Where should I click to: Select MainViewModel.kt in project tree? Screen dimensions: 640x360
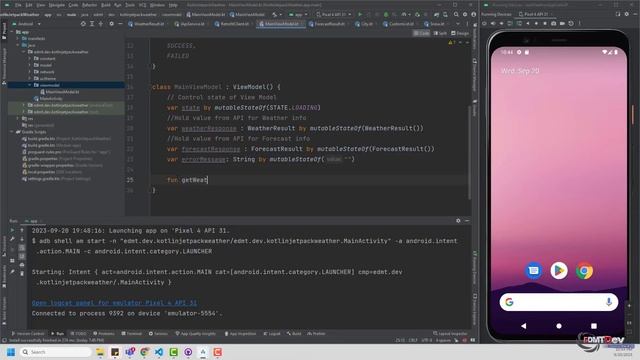point(60,92)
